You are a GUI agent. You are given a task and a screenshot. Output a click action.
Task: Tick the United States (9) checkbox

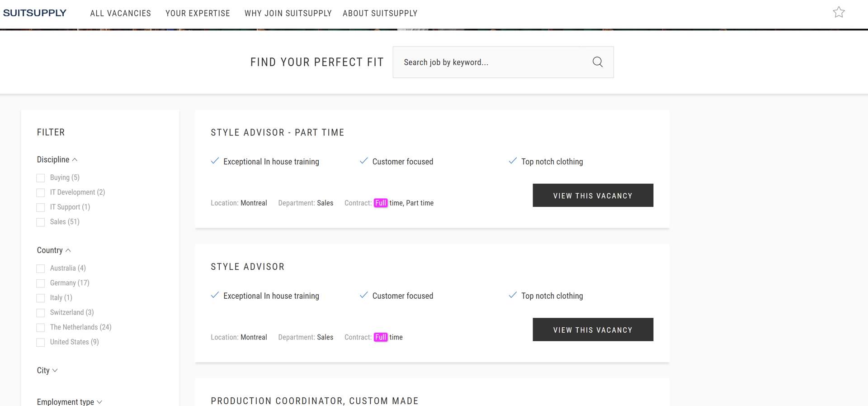41,342
